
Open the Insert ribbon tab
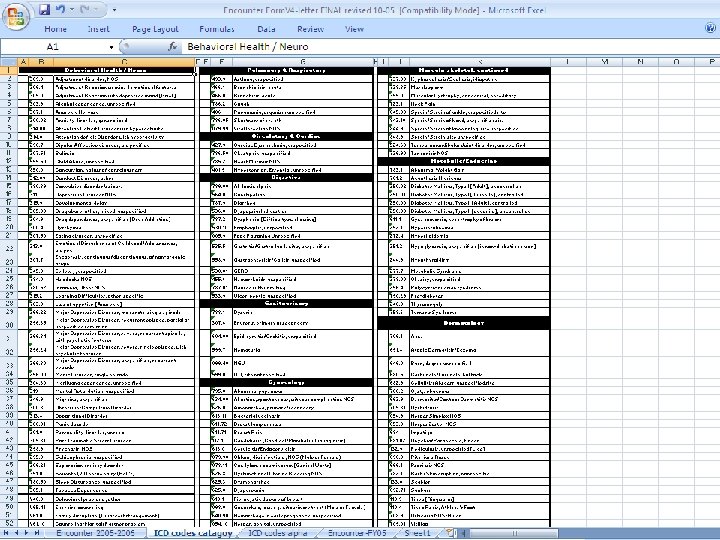[98, 29]
